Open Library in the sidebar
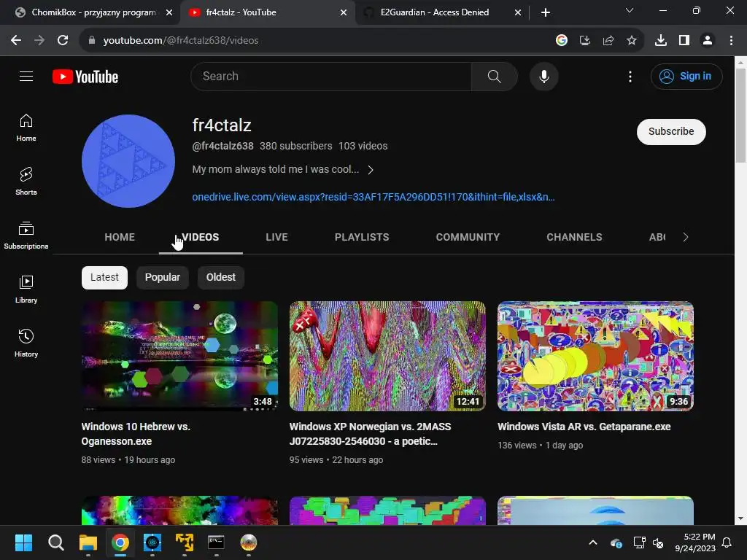The height and width of the screenshot is (560, 747). tap(26, 289)
